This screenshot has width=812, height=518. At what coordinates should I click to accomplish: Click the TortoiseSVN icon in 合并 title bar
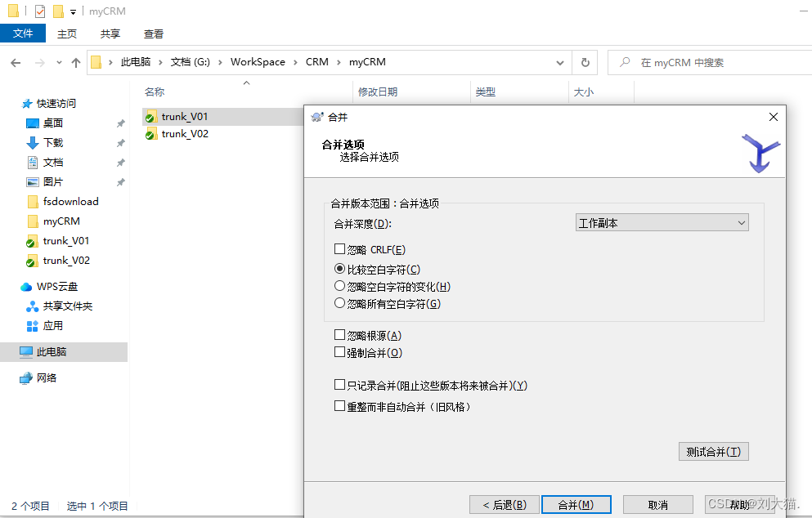317,118
